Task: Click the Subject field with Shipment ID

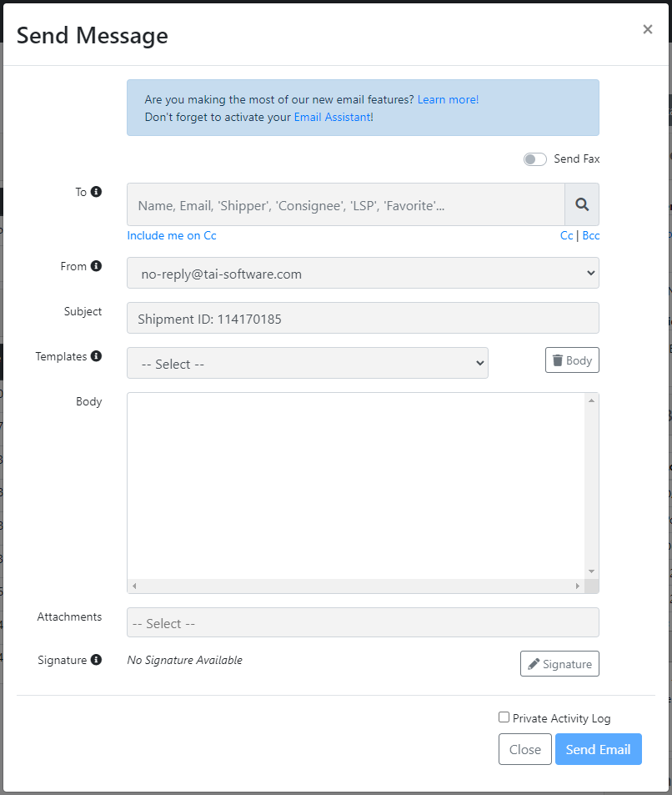Action: (x=363, y=318)
